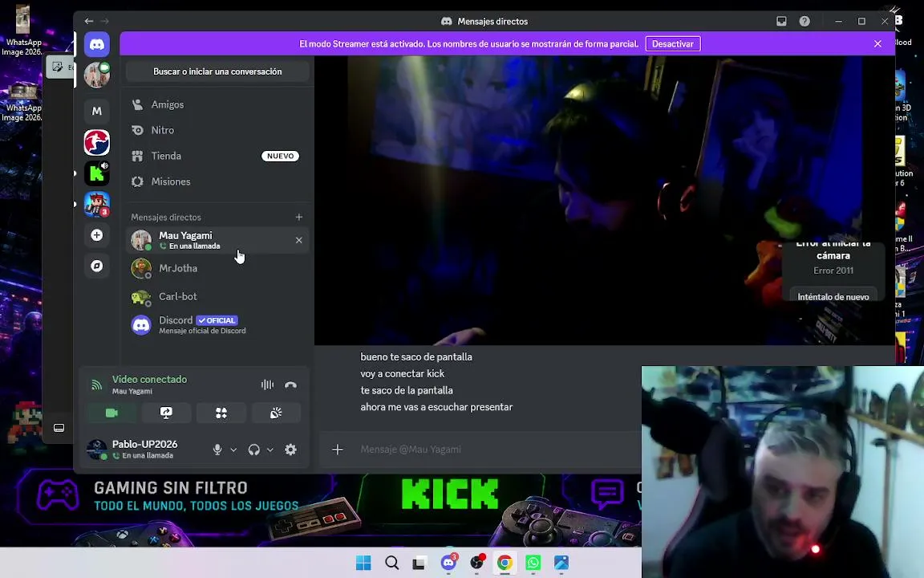This screenshot has width=924, height=578.
Task: Click Video conectado connection status
Action: [x=150, y=380]
